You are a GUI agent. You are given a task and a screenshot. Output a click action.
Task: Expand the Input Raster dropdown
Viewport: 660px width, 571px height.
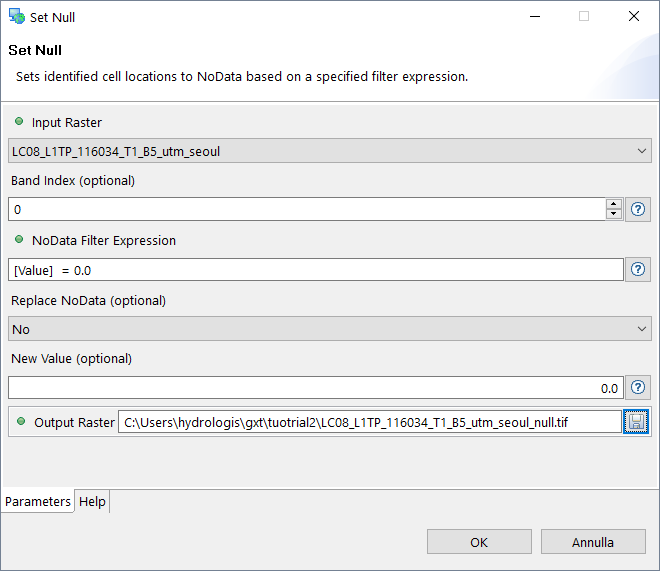pos(641,152)
